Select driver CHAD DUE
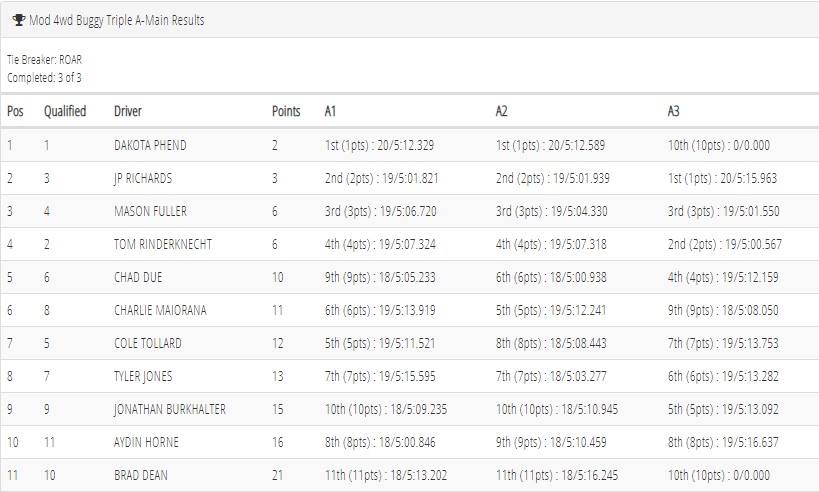This screenshot has height=492, width=819. (x=138, y=277)
